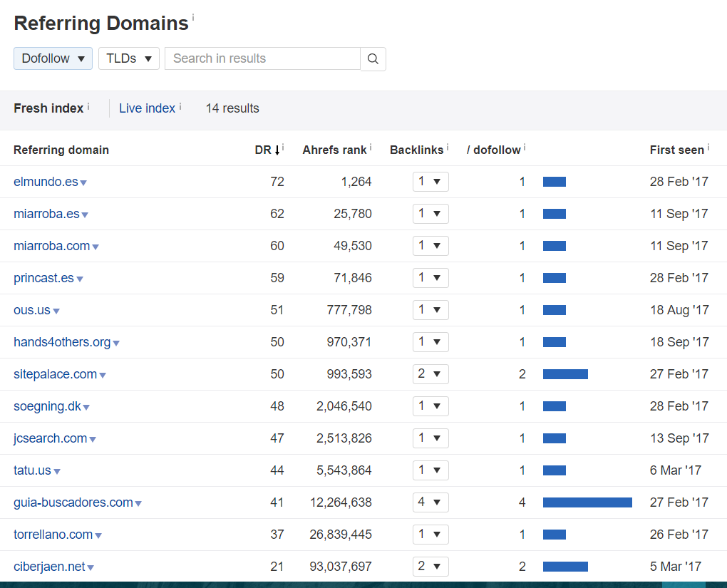727x588 pixels.
Task: Click the search magnifier button
Action: 373,59
